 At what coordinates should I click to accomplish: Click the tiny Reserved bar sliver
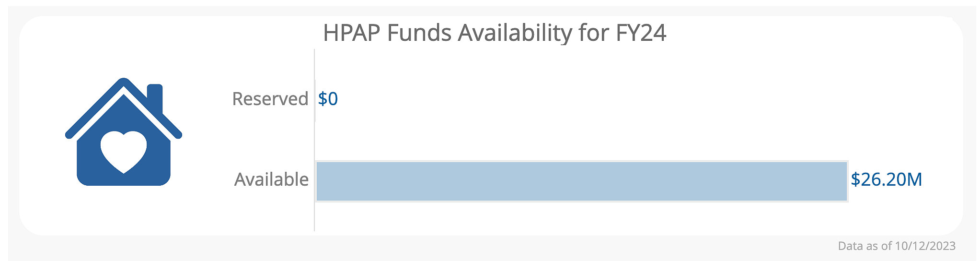pos(315,100)
